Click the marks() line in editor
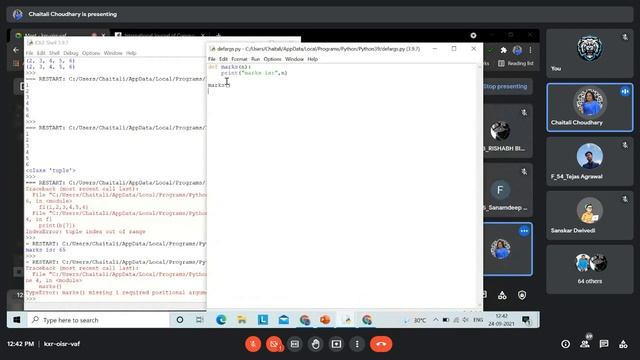The width and height of the screenshot is (640, 360). tap(219, 85)
